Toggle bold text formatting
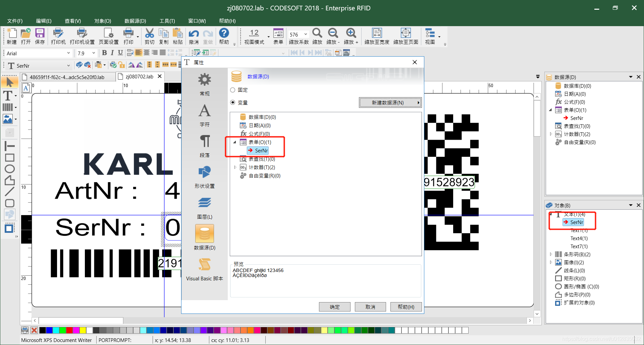Viewport: 644px width, 345px height. pyautogui.click(x=104, y=53)
